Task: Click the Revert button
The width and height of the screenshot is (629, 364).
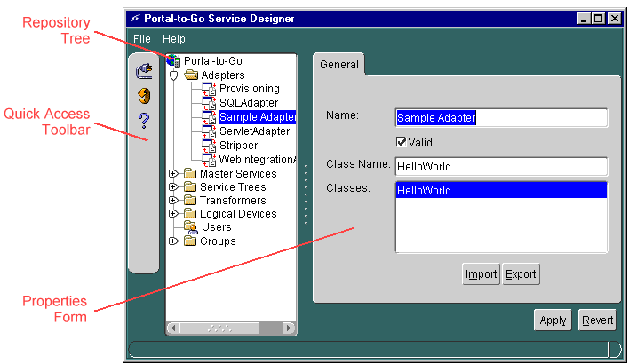Action: pos(597,320)
